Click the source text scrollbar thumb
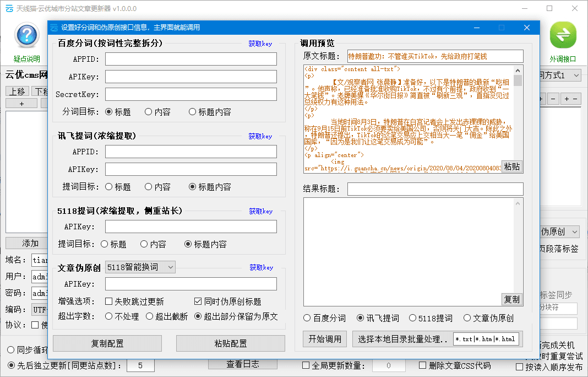The image size is (588, 377). pos(518,80)
